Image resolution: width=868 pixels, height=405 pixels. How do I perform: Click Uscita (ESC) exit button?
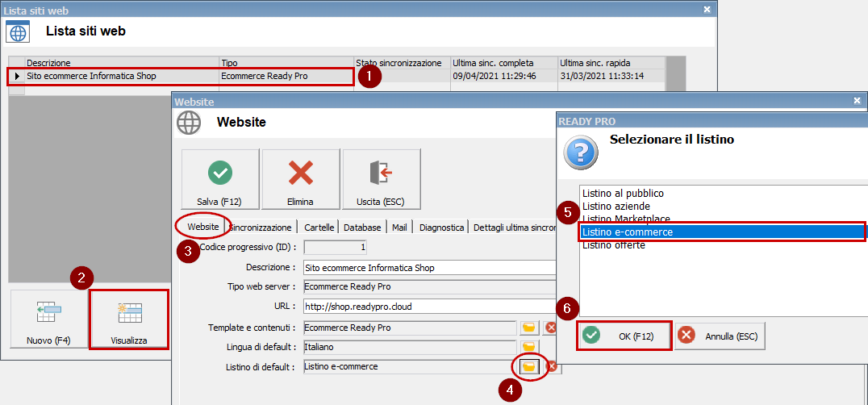pyautogui.click(x=381, y=180)
